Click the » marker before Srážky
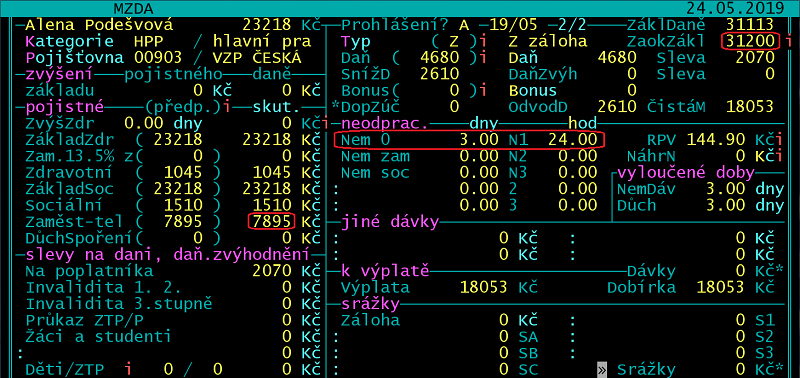 tap(602, 369)
